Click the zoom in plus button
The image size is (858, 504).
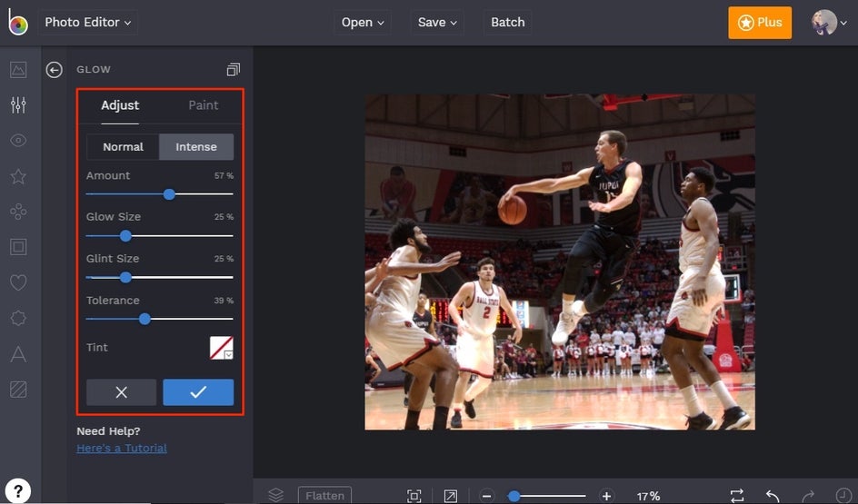[606, 496]
